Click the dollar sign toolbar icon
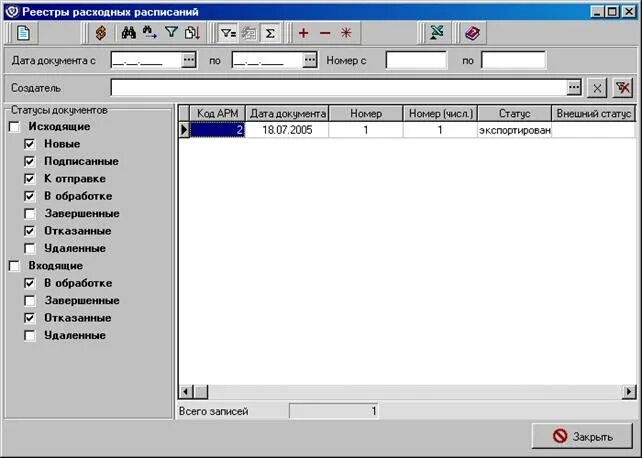Viewport: 642px width, 458px height. 101,33
